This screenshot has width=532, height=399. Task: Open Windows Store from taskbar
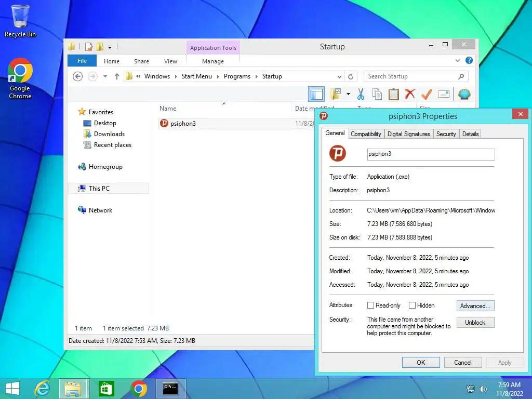click(106, 389)
